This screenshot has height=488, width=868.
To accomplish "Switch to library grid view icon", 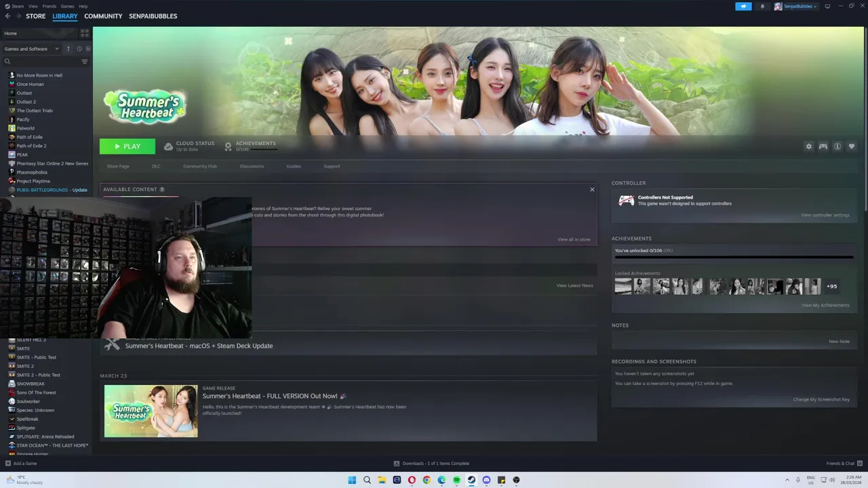I will pyautogui.click(x=85, y=33).
